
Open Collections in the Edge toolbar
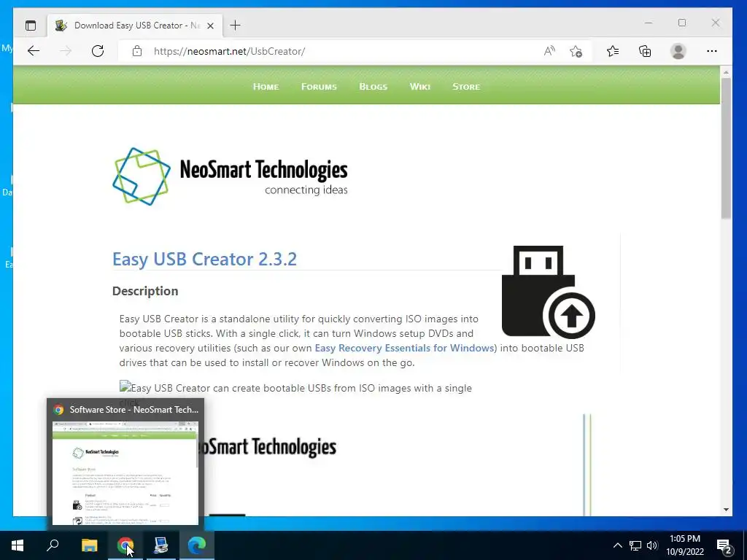tap(645, 51)
